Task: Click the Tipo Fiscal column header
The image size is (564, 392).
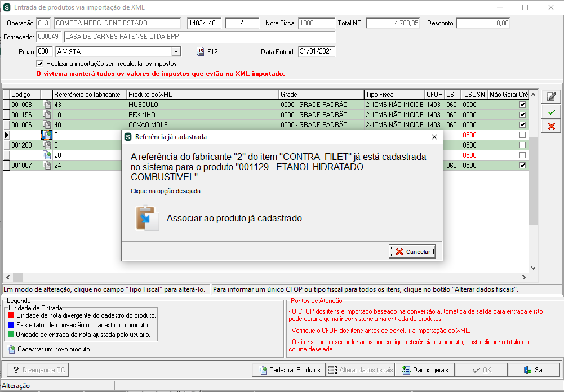Action: [394, 95]
